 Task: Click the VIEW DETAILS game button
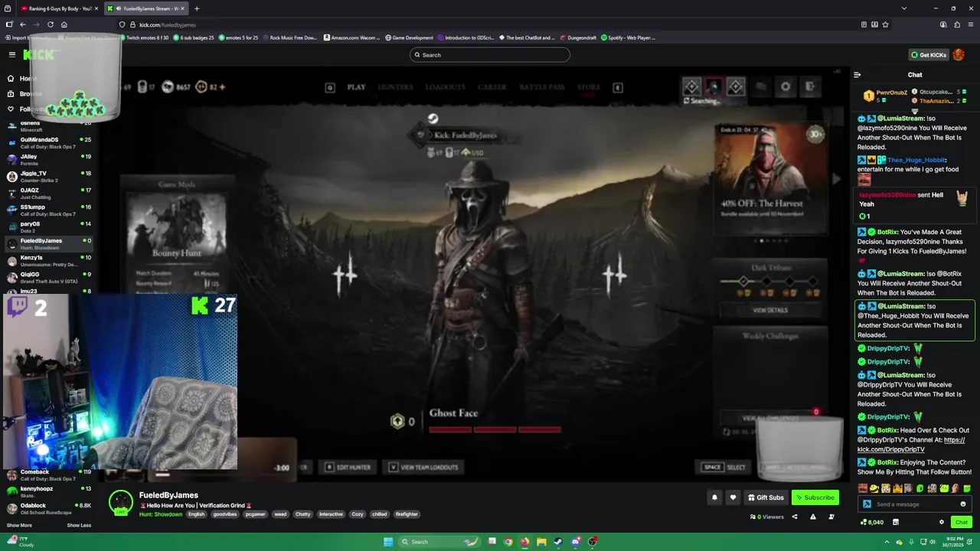click(770, 310)
